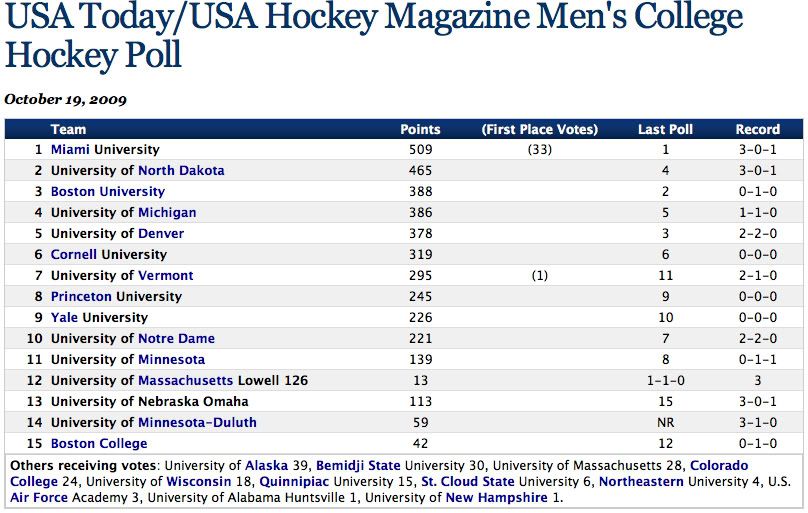This screenshot has width=808, height=513.
Task: Open the Yale link
Action: [64, 318]
